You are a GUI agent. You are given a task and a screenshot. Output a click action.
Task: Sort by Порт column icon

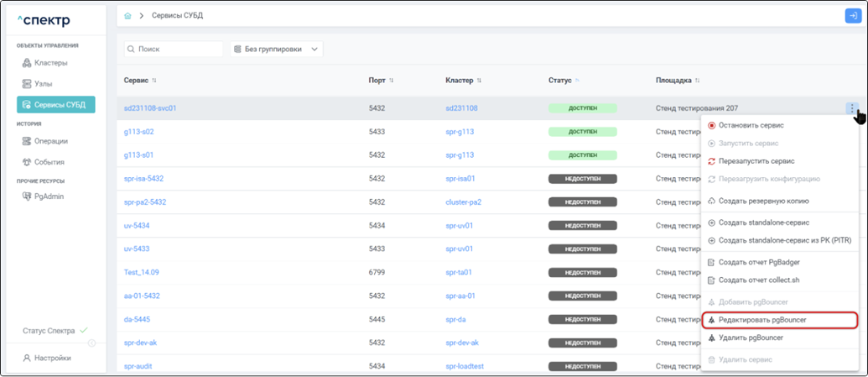click(x=392, y=81)
